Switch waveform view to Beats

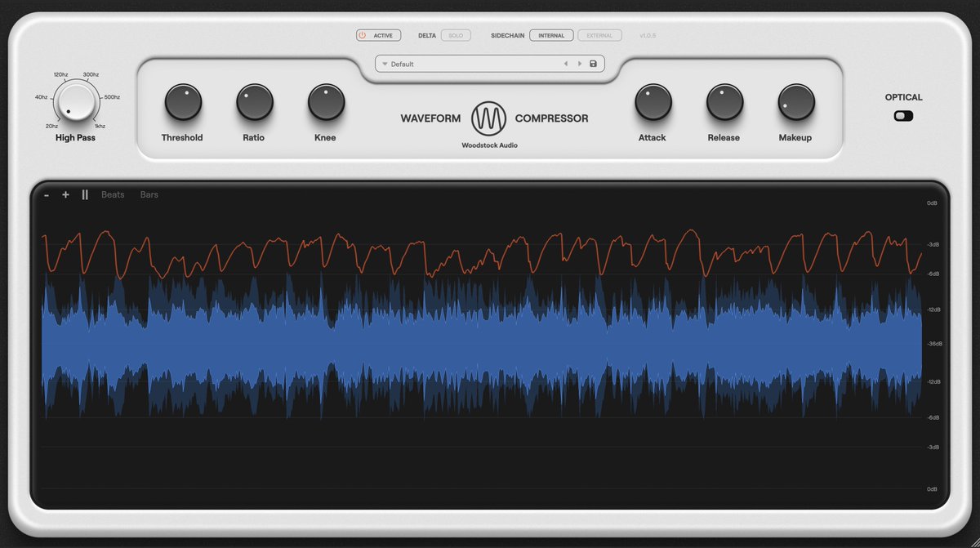112,194
